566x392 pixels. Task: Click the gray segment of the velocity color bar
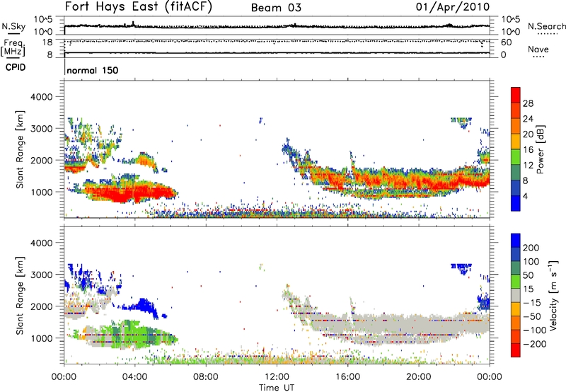point(516,295)
